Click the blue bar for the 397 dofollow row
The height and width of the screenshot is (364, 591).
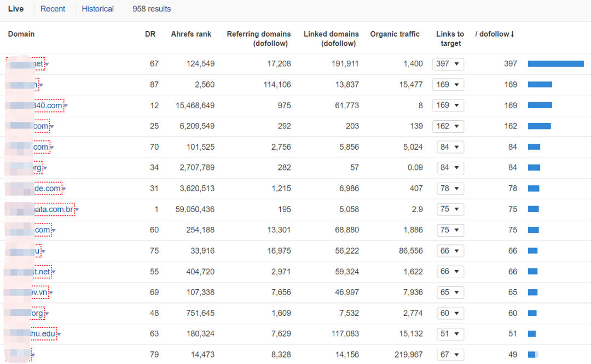[555, 64]
